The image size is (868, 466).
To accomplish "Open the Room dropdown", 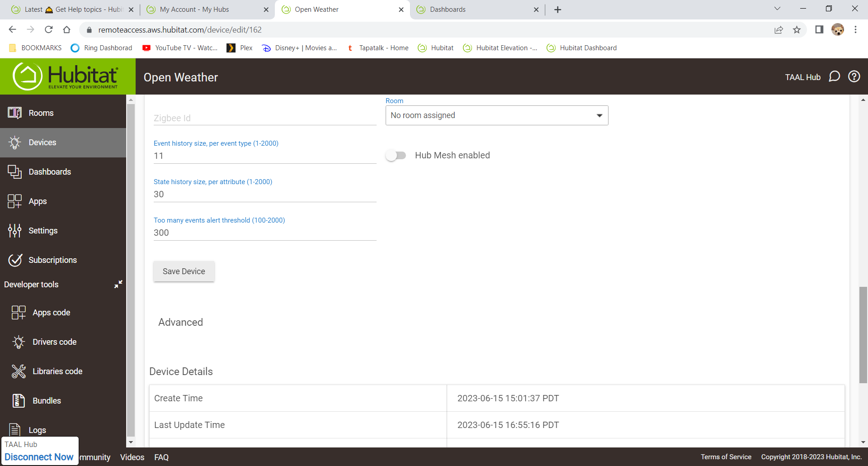I will pos(496,115).
